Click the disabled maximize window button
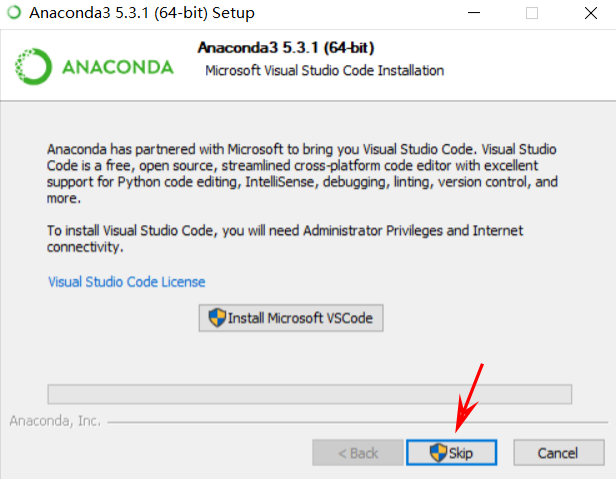 [x=532, y=13]
